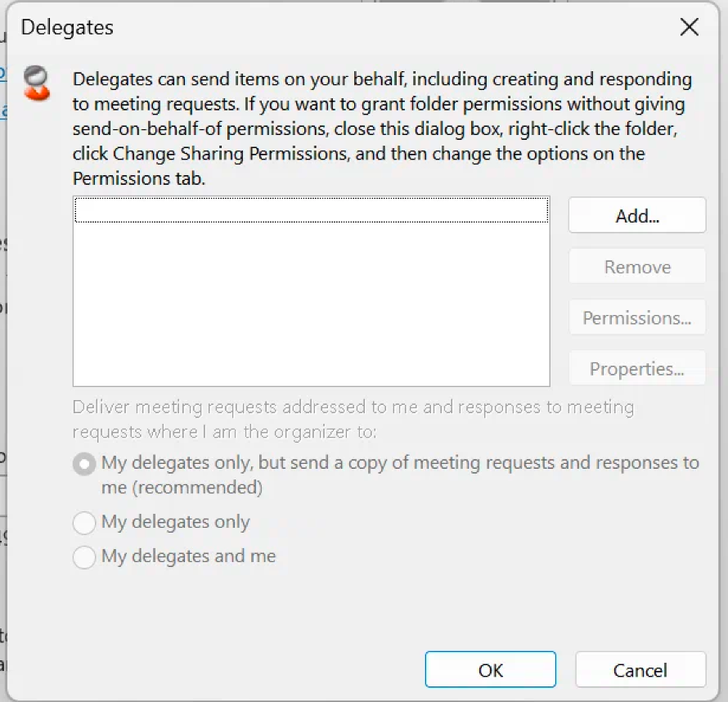
Task: Open the Properties... button
Action: pyautogui.click(x=637, y=368)
